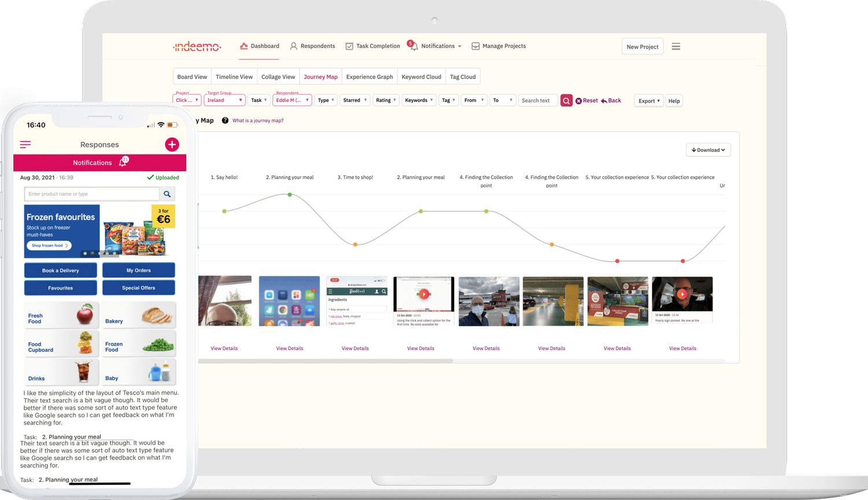Expand the Respondent dropdown showing Eddie M
Viewport: 868px width, 500px height.
pyautogui.click(x=292, y=100)
